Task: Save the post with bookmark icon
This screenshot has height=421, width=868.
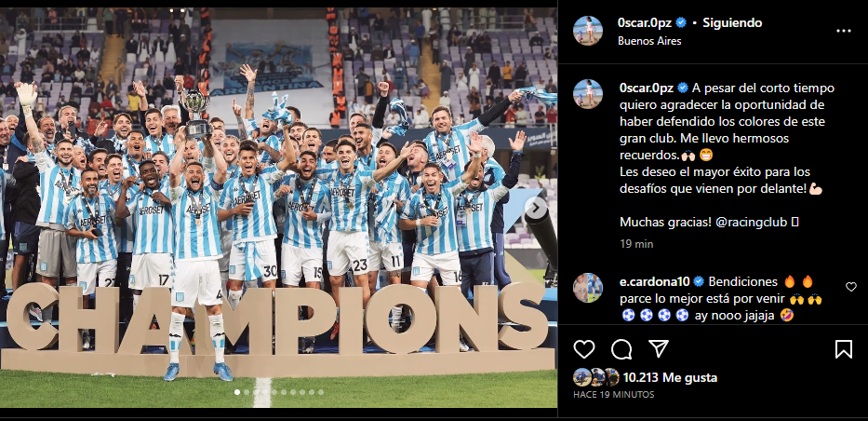Action: tap(844, 349)
